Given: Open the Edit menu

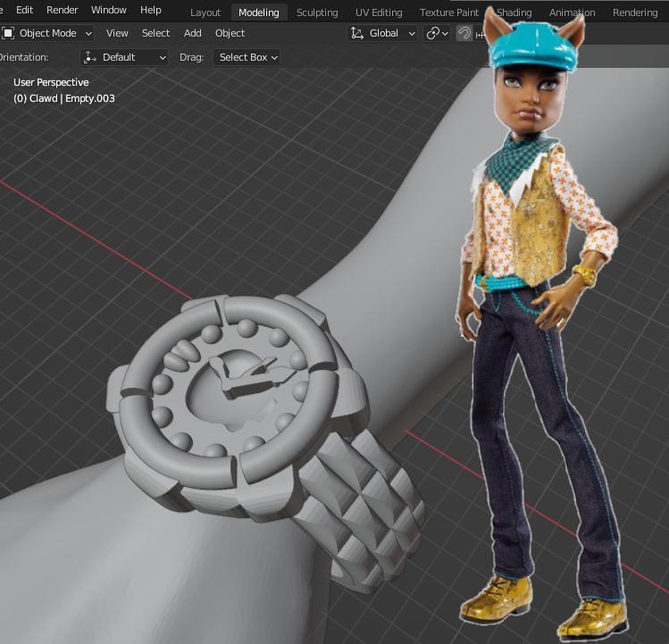Looking at the screenshot, I should click(24, 10).
